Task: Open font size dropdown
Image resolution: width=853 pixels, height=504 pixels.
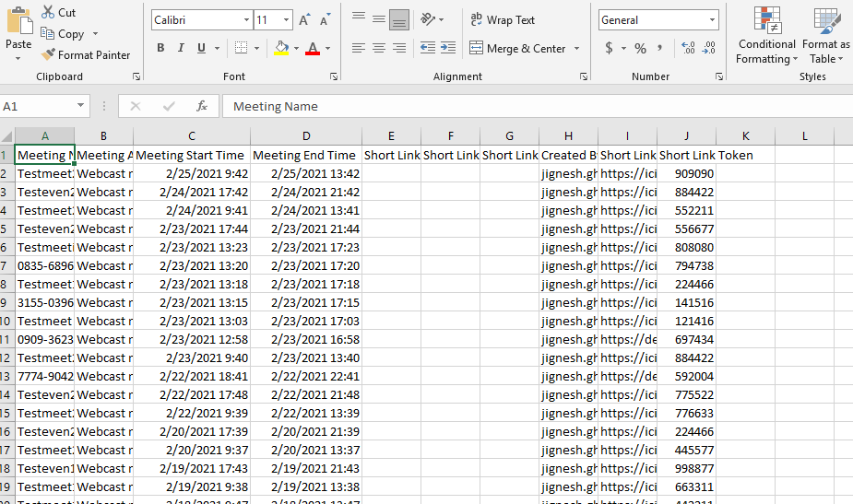Action: 286,20
